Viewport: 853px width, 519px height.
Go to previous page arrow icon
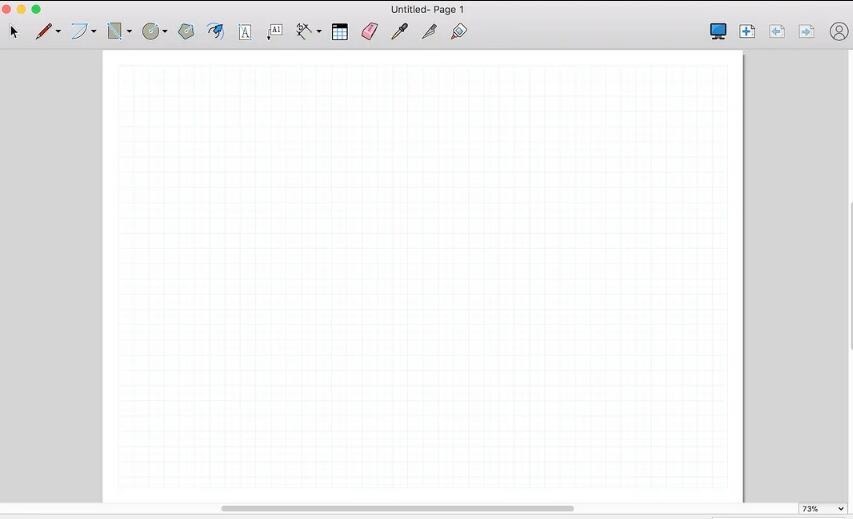(x=777, y=31)
